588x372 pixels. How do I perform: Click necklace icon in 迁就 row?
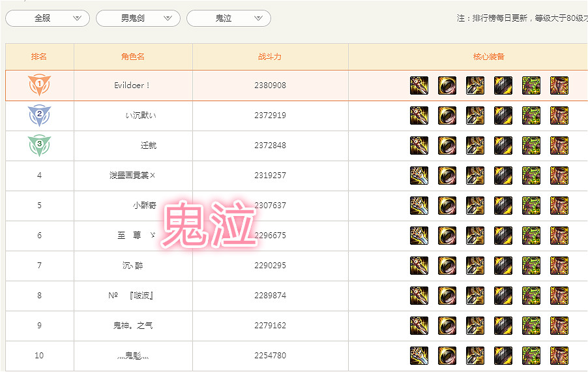[475, 146]
